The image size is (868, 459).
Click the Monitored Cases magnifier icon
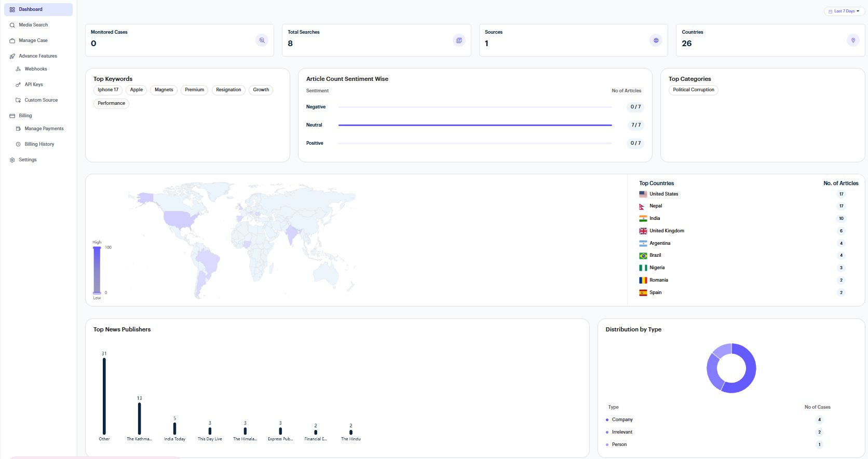coord(262,40)
